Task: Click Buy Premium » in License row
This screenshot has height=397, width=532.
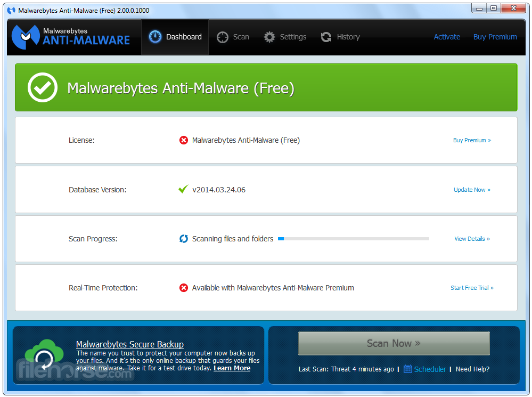Action: coord(472,140)
